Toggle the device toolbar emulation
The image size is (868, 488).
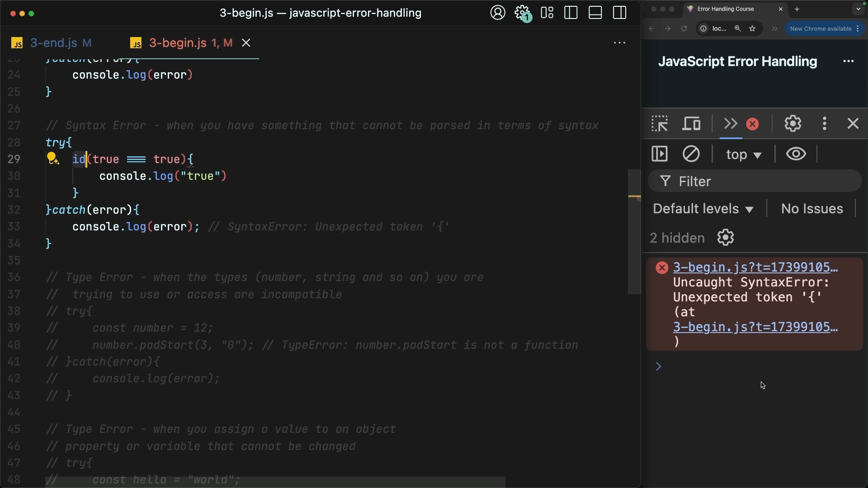click(x=691, y=124)
